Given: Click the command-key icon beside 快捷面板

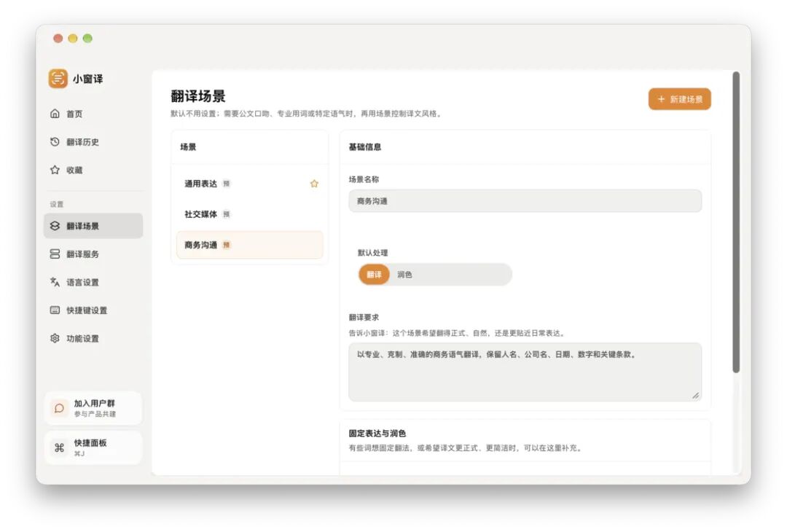Looking at the screenshot, I should (x=59, y=447).
